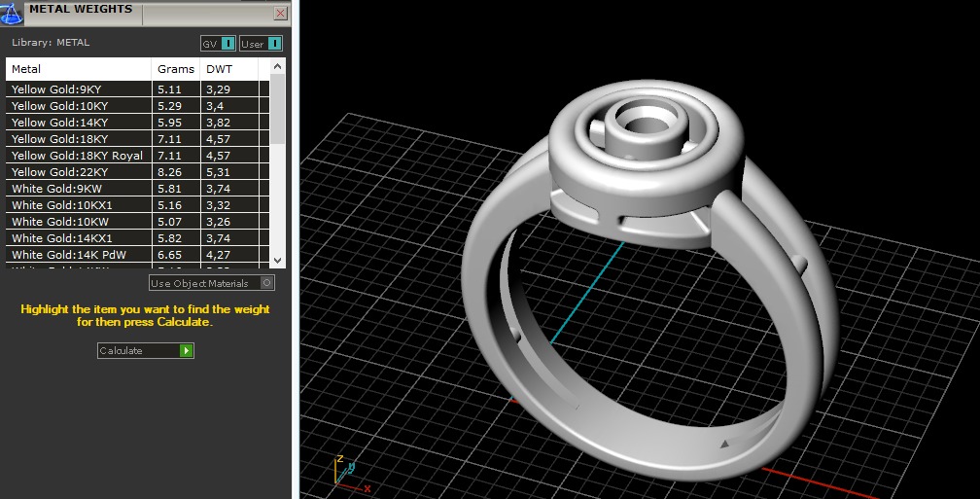Select the Yellow Gold:14KY row
The height and width of the screenshot is (499, 980).
point(137,123)
